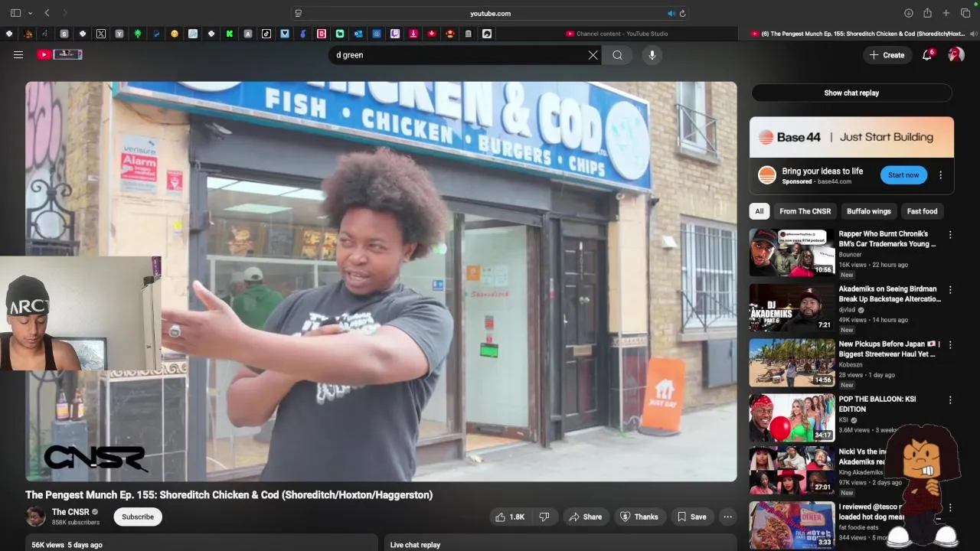This screenshot has width=980, height=551.
Task: Switch to Channel content YouTube Studio tab
Action: point(617,34)
